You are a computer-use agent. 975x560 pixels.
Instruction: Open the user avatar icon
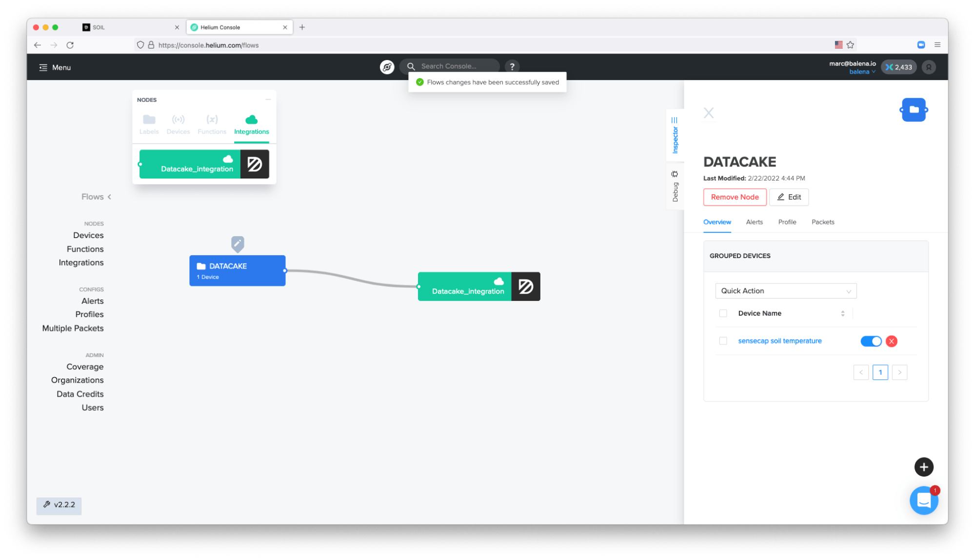(x=929, y=67)
